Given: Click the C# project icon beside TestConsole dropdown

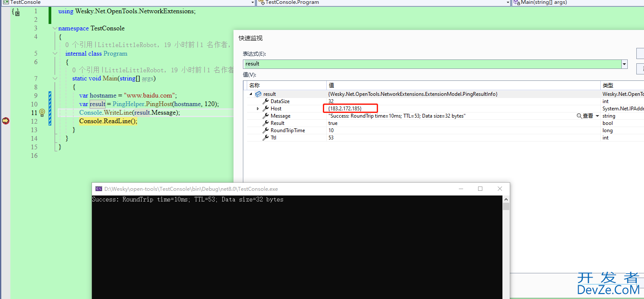Looking at the screenshot, I should click(x=6, y=2).
